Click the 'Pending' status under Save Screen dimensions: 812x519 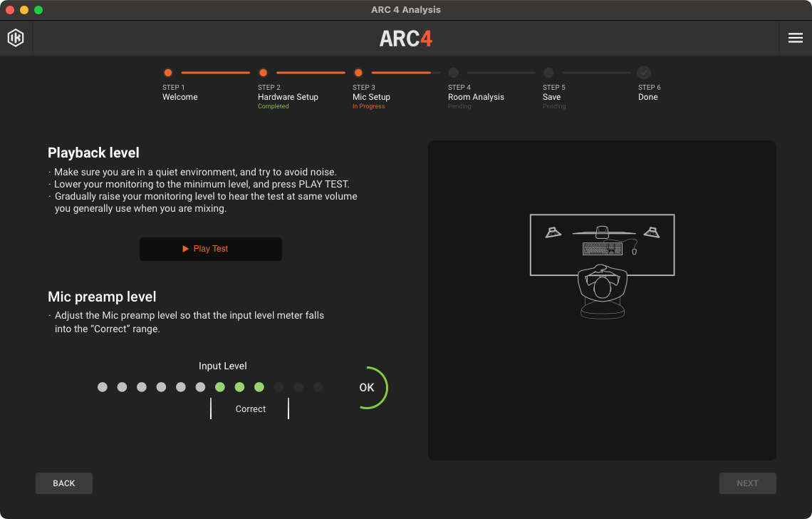point(554,106)
